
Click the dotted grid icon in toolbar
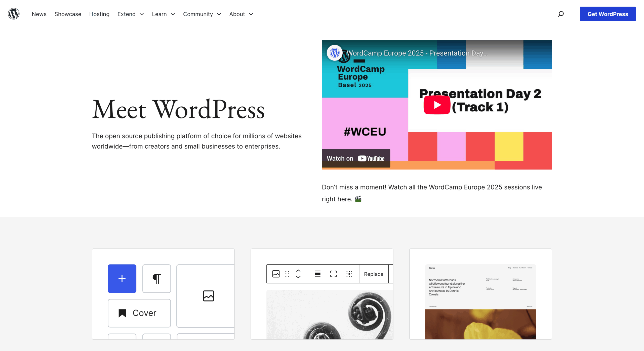coord(349,274)
